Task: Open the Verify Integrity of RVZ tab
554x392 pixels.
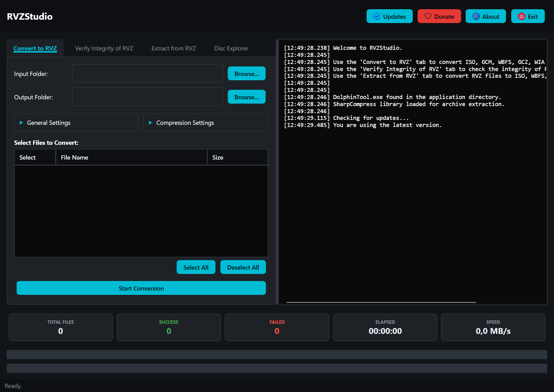Action: tap(104, 48)
